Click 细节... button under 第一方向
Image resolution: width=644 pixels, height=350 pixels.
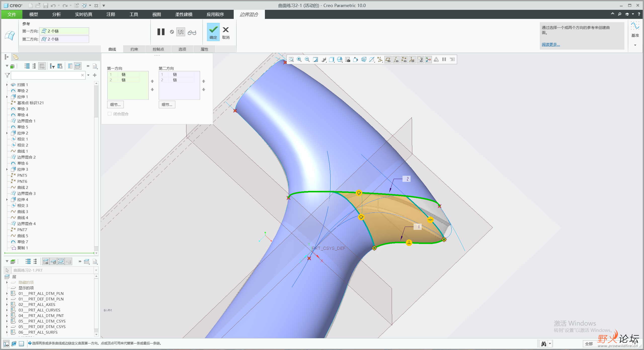click(x=115, y=104)
